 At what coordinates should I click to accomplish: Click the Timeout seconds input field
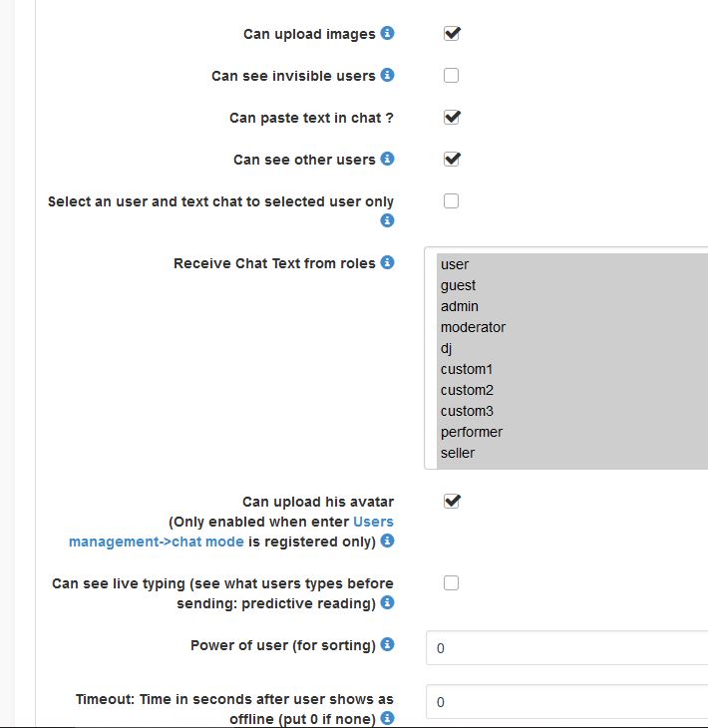(566, 702)
